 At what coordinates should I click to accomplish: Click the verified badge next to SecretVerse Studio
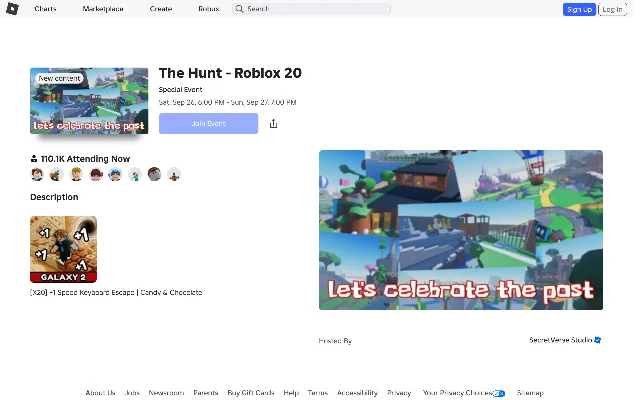[598, 340]
